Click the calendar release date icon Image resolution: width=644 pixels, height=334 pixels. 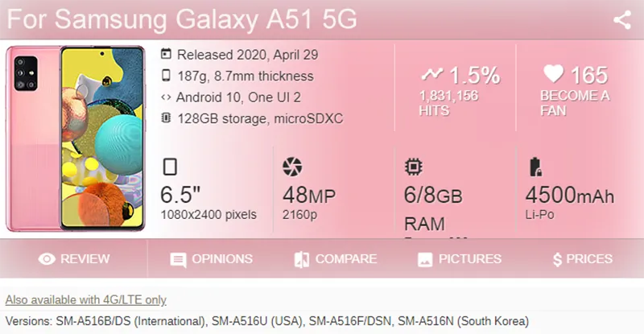[x=167, y=55]
